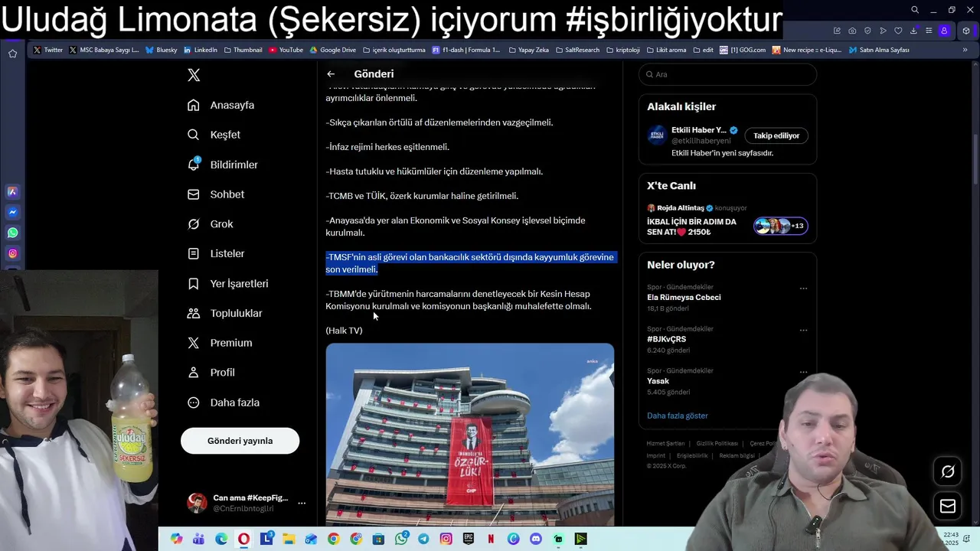Click Hizmet Şartları footer link
980x551 pixels.
pos(665,444)
